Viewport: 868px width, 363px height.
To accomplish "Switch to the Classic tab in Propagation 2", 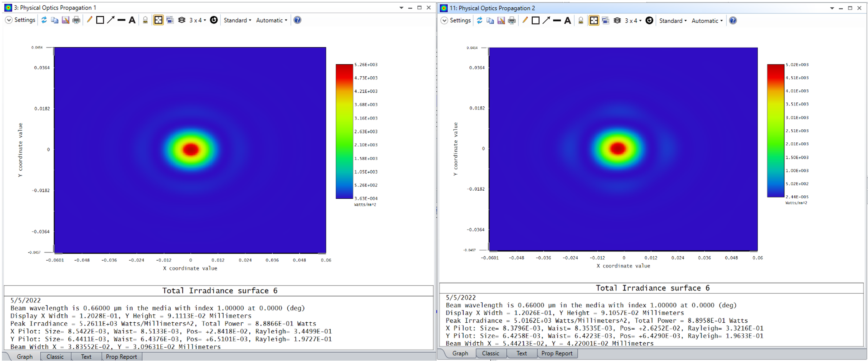I will 491,353.
